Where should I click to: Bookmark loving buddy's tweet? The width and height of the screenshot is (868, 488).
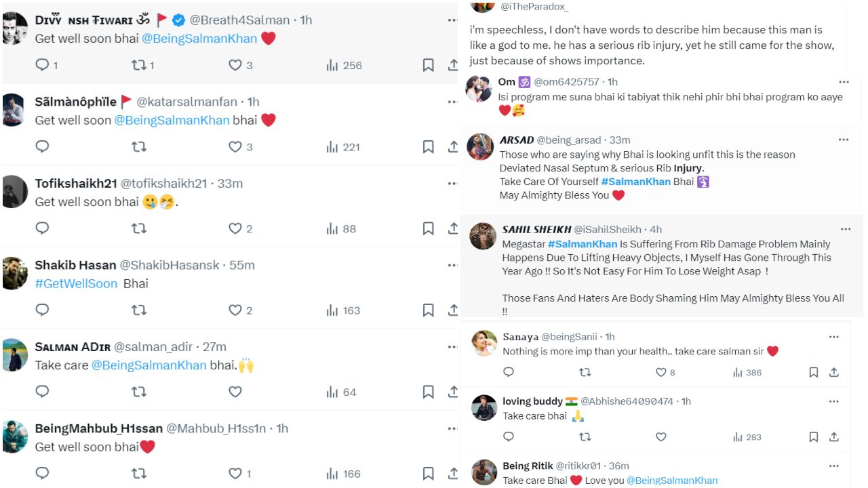point(813,437)
